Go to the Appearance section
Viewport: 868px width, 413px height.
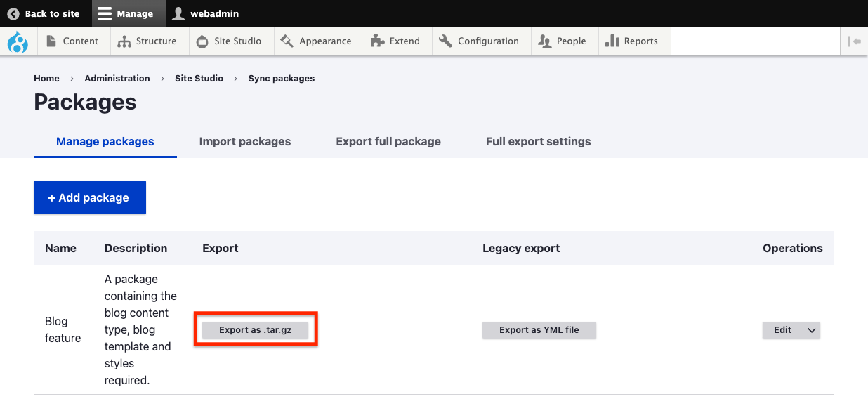click(x=316, y=41)
